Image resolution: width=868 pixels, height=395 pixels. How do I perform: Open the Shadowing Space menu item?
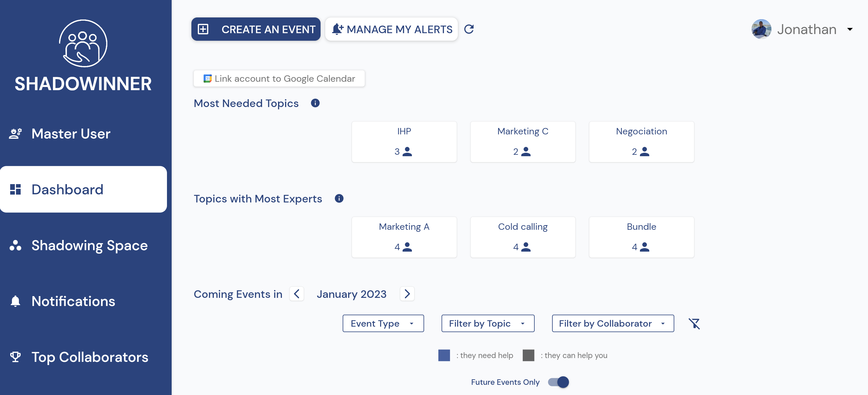(x=83, y=245)
